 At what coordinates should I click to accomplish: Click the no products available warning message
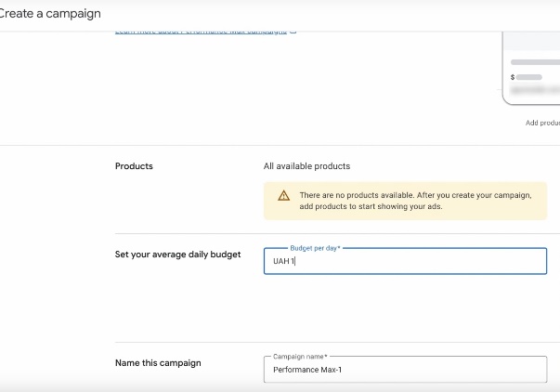(415, 195)
